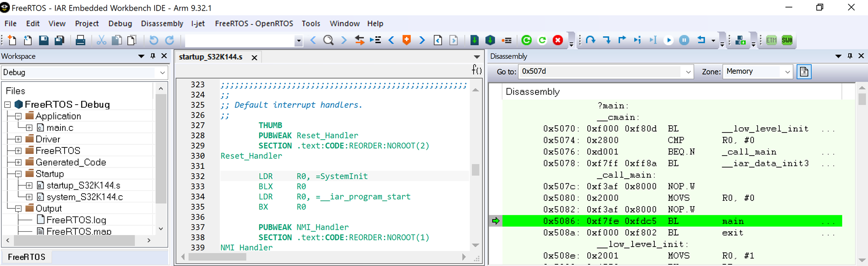Go to next bookmark

(422, 40)
